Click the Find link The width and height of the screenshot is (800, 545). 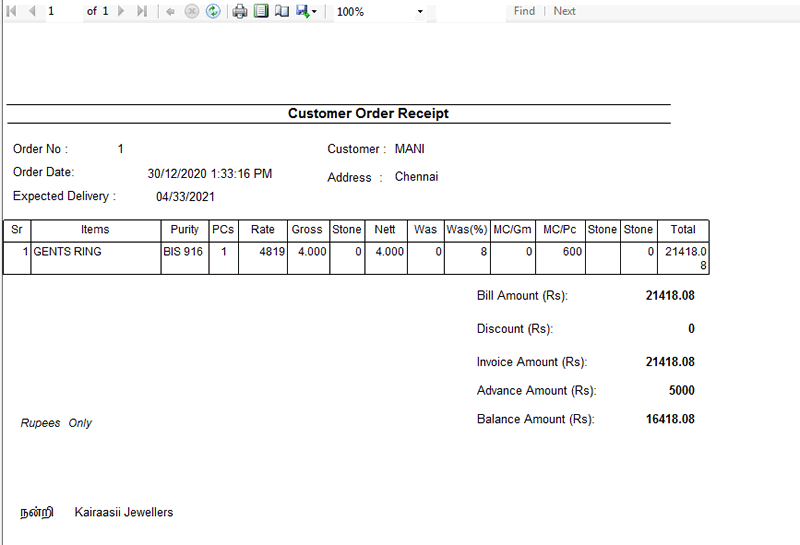click(x=524, y=11)
